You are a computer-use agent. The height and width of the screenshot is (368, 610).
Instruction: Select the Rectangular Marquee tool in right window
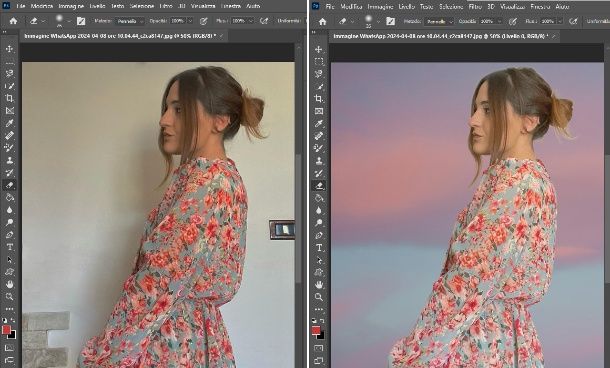(x=319, y=61)
